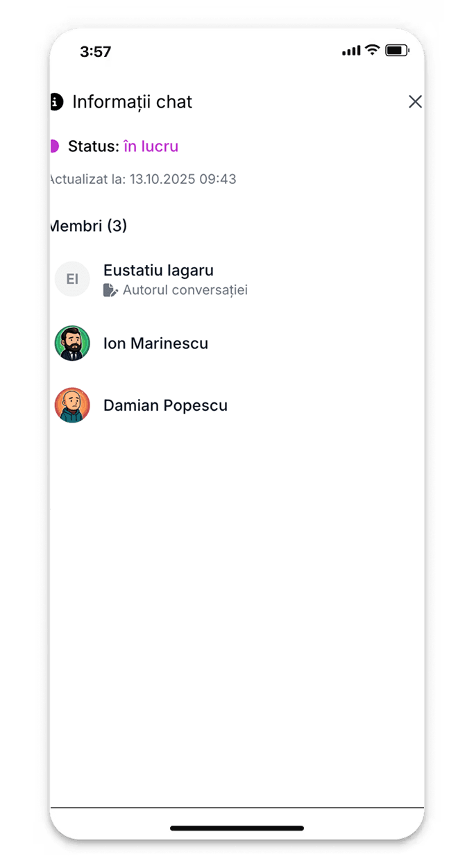Screen dimensions: 474x868
Task: Click the purple status indicator dot
Action: [x=54, y=146]
